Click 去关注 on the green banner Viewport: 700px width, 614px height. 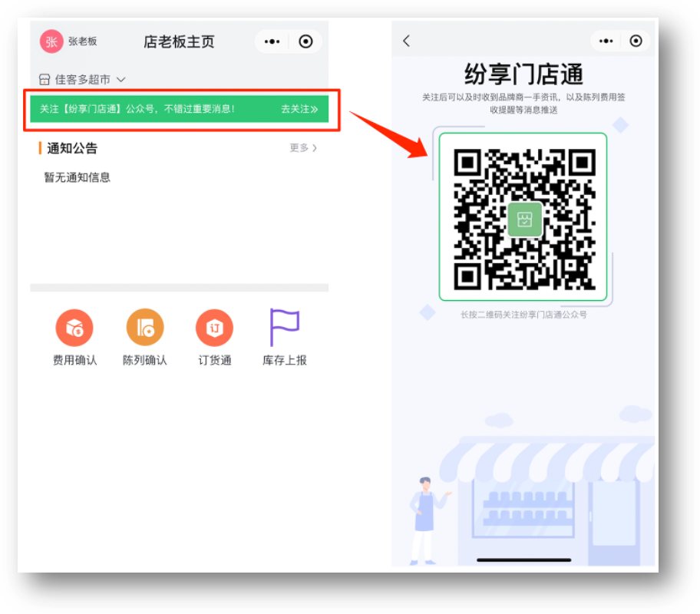[x=299, y=109]
